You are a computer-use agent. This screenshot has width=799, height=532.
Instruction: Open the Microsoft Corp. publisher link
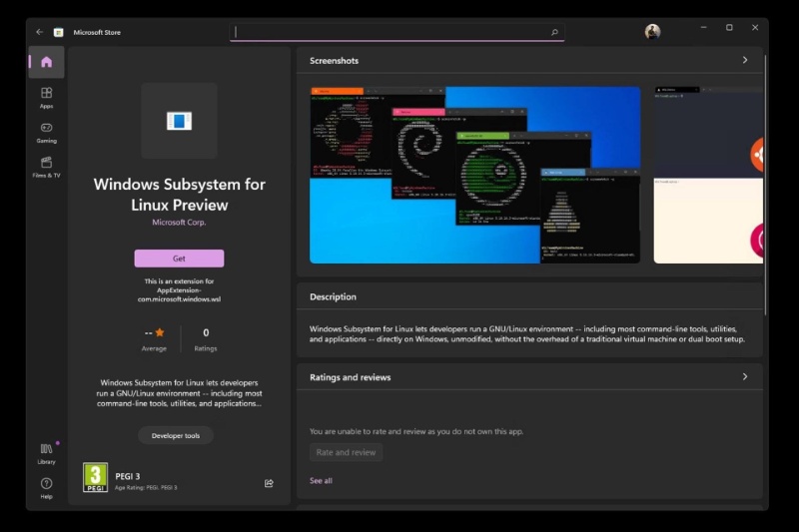tap(179, 223)
